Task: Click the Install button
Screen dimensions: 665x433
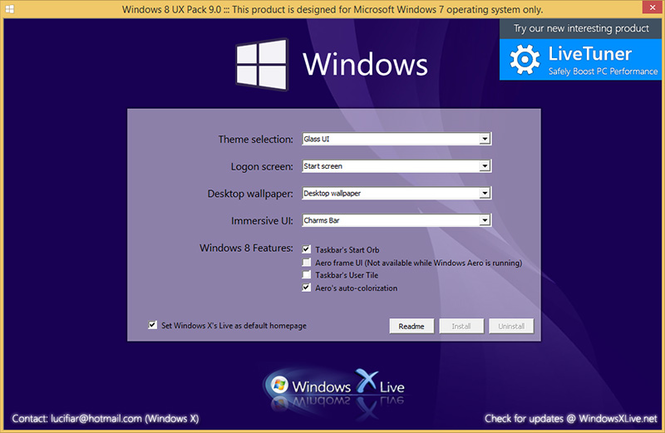Action: tap(461, 326)
